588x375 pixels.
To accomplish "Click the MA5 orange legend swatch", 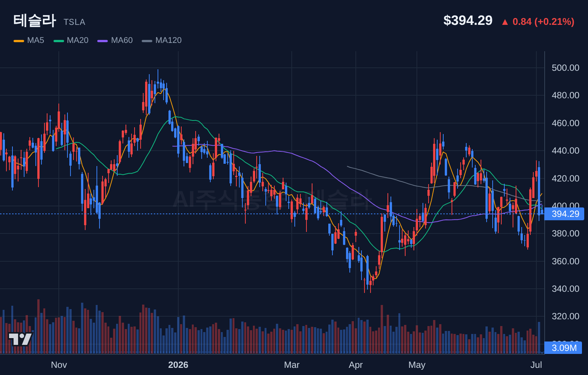I will point(19,41).
